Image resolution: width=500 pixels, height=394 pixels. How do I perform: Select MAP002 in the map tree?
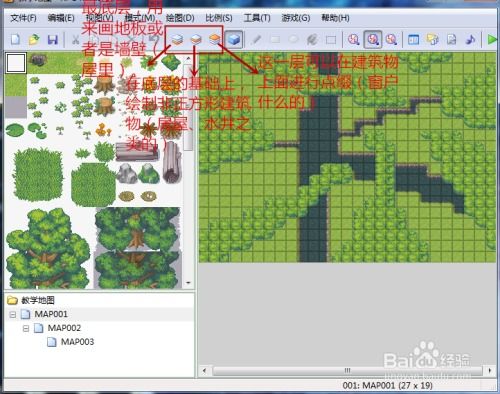coord(64,328)
